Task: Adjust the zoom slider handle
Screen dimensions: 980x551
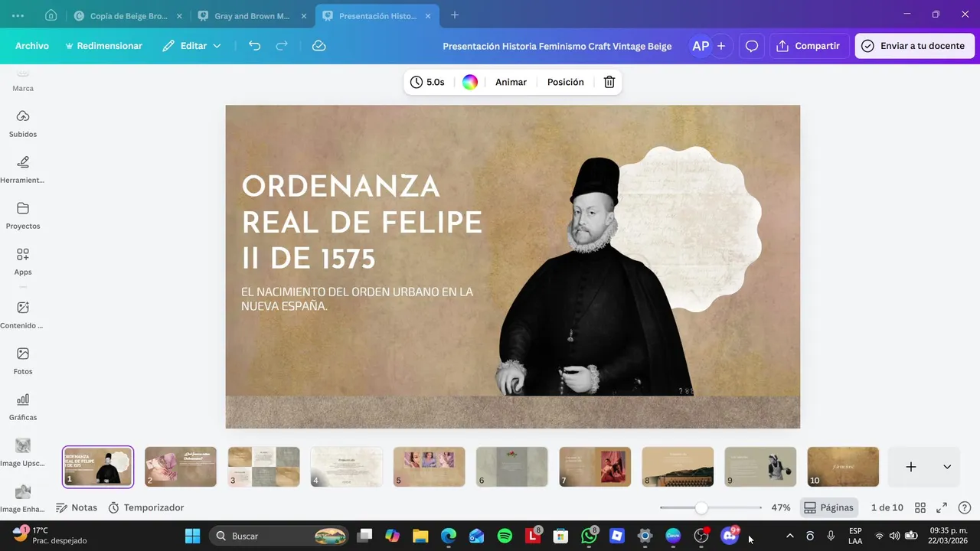Action: coord(701,507)
